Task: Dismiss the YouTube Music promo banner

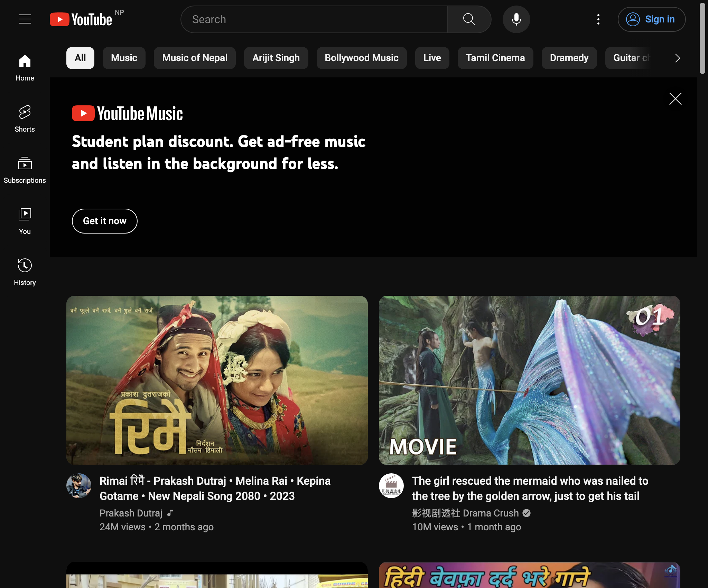Action: [x=675, y=99]
